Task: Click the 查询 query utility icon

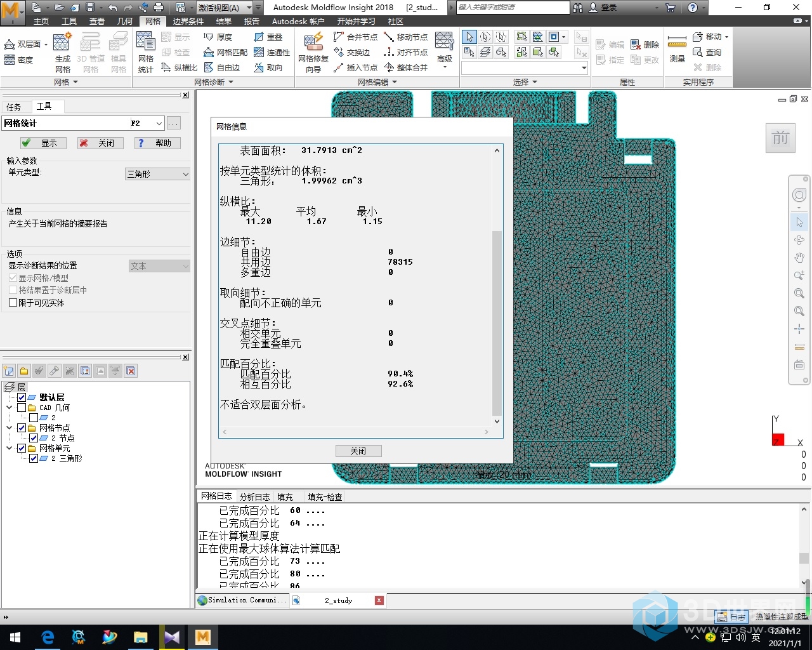Action: [707, 52]
